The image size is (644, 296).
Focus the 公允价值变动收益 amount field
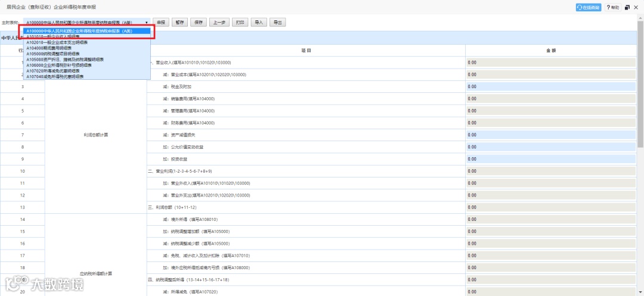(551, 147)
